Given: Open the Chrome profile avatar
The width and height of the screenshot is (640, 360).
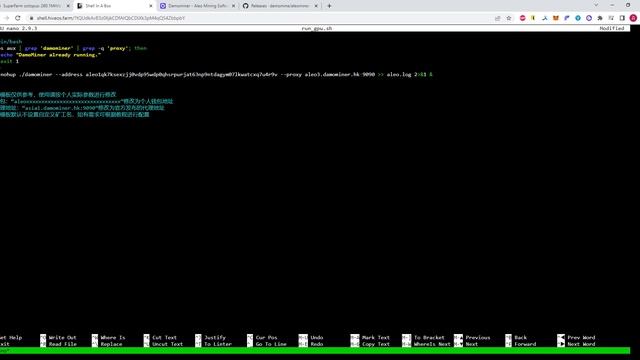Looking at the screenshot, I should click(x=633, y=18).
